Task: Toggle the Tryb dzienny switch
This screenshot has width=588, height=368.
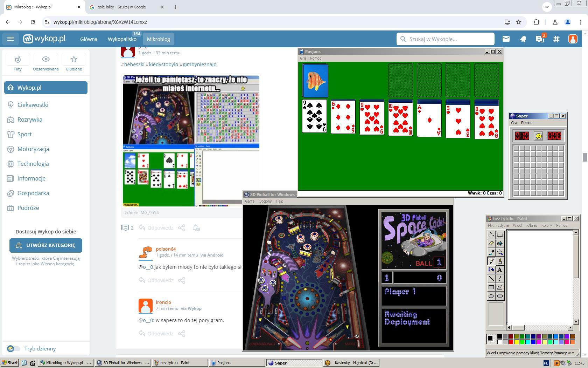Action: [14, 349]
